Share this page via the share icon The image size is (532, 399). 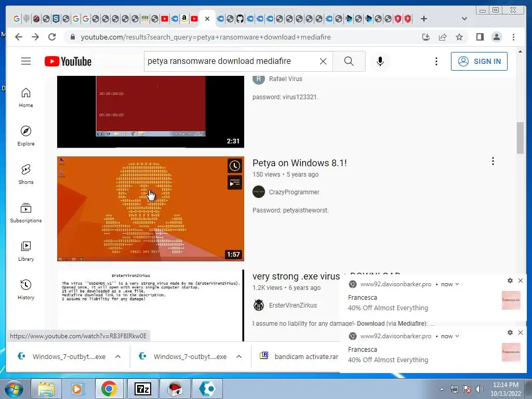pyautogui.click(x=443, y=37)
